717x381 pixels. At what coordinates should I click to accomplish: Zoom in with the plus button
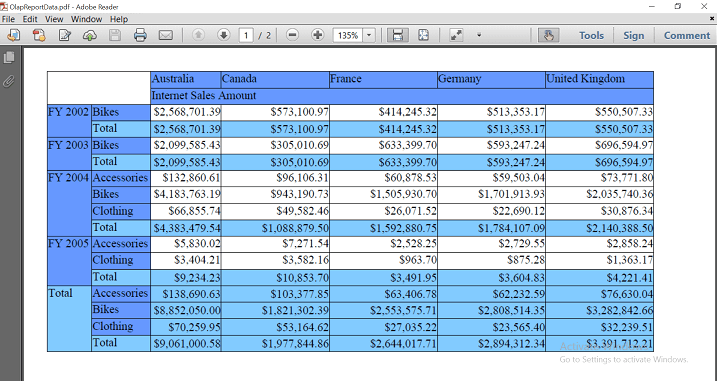[317, 35]
